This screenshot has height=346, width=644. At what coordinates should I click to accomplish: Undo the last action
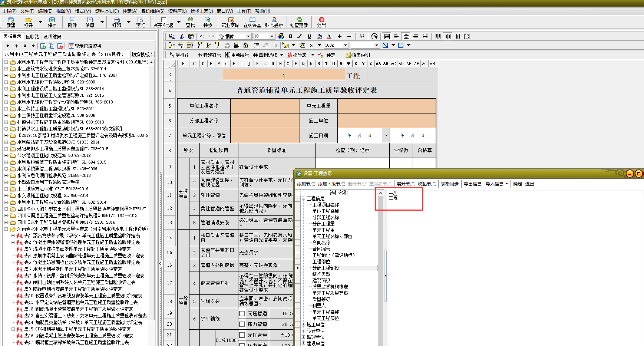click(x=202, y=36)
